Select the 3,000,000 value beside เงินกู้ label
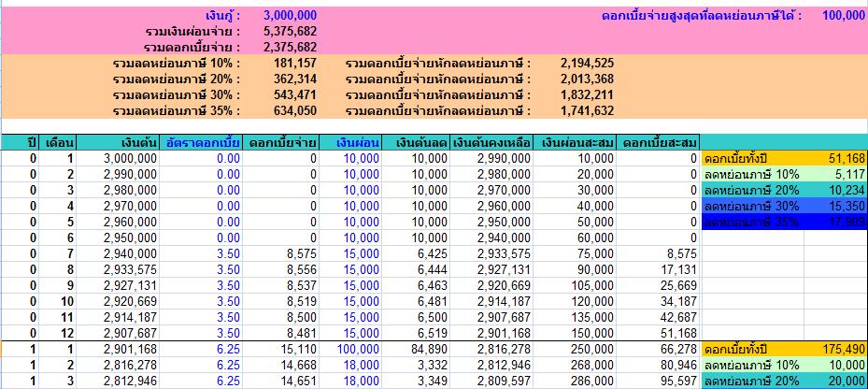The height and width of the screenshot is (389, 868). pos(291,16)
